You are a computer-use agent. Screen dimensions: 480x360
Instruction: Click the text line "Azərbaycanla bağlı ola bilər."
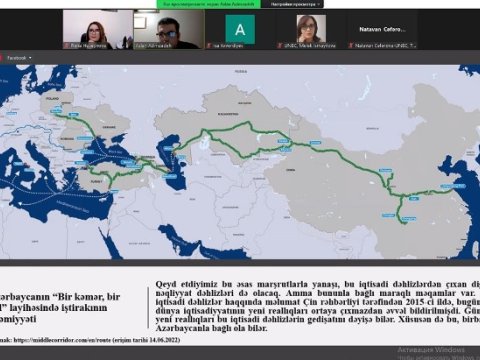pyautogui.click(x=211, y=328)
